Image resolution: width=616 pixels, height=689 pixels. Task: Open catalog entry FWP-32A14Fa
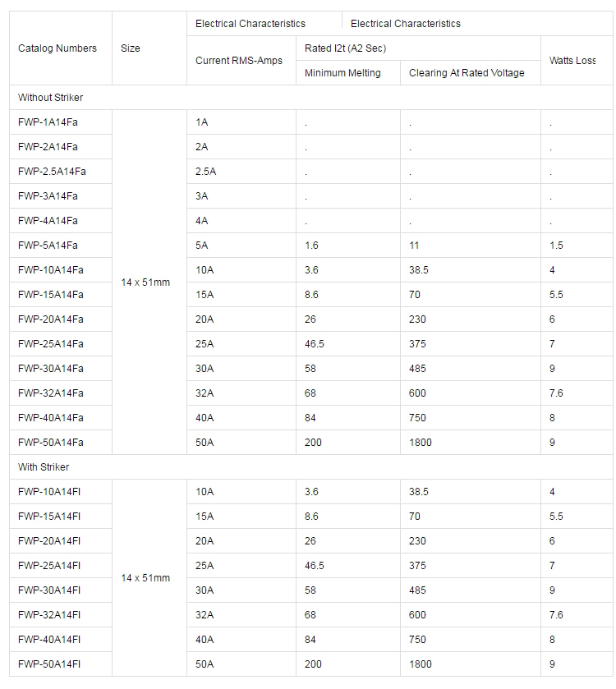click(x=51, y=393)
